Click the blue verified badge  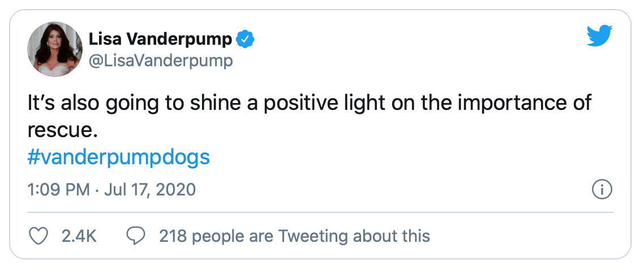coord(245,40)
